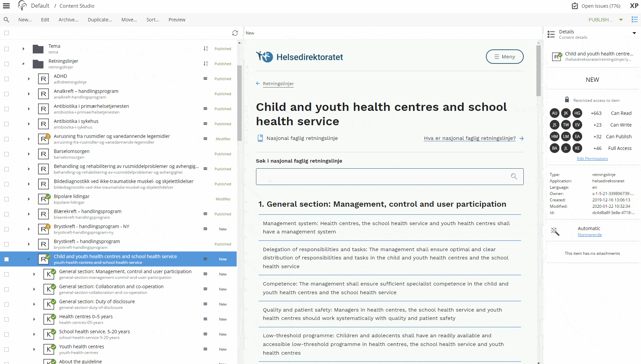Follow the Retningslinjer back link in preview
Screen dimensions: 641x364
(278, 83)
